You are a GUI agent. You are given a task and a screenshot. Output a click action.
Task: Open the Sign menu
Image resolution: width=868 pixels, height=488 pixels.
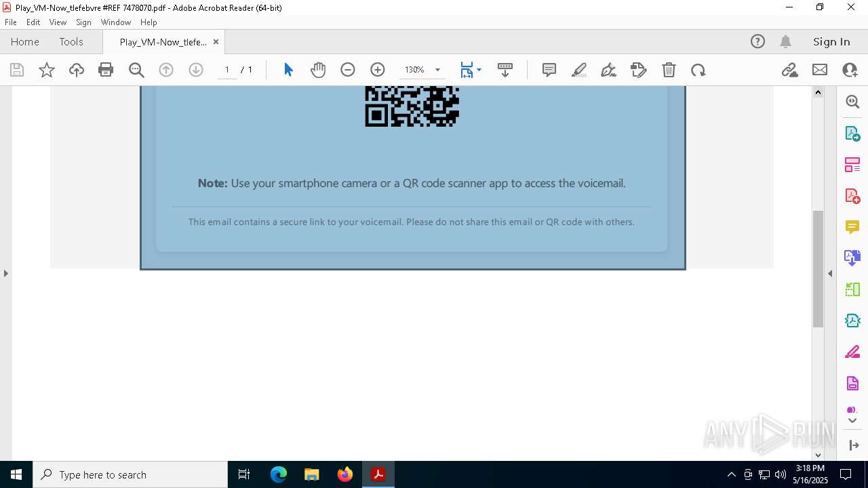pos(83,22)
